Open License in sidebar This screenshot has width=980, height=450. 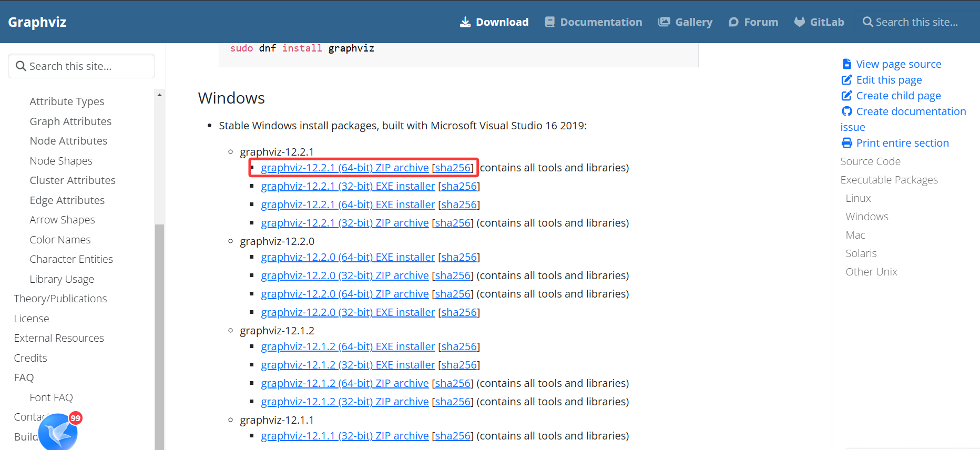click(32, 319)
